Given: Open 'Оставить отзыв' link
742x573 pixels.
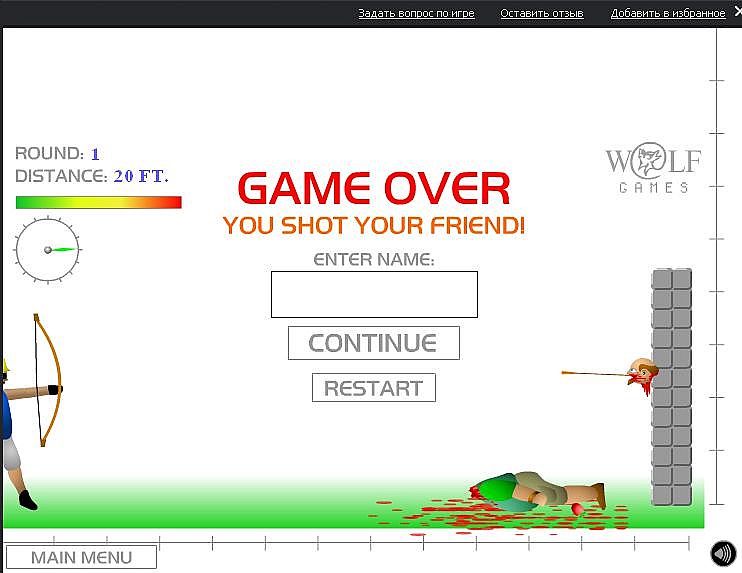Looking at the screenshot, I should [542, 13].
